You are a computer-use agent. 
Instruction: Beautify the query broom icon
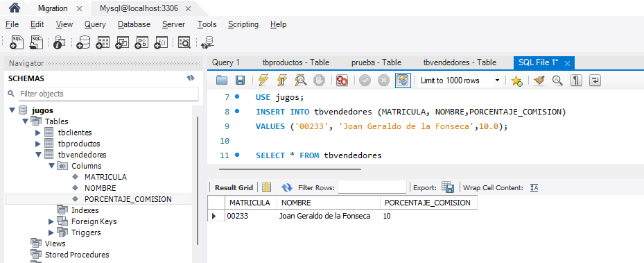[539, 80]
